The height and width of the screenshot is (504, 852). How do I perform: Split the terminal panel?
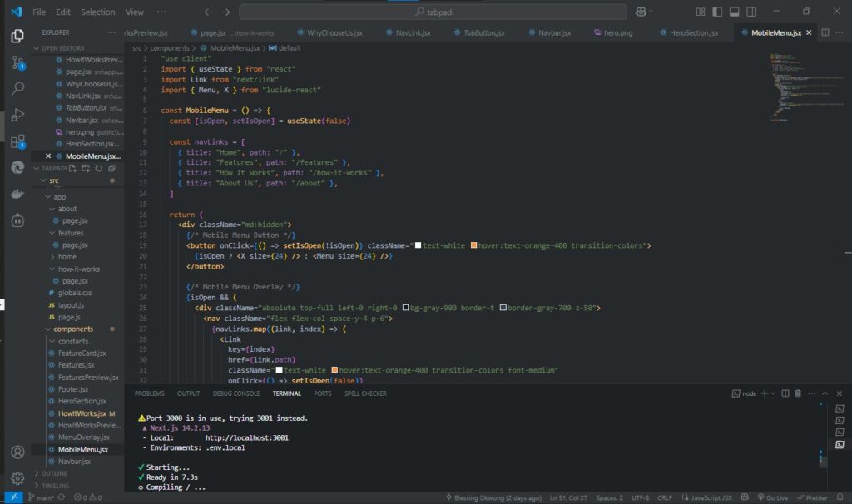point(785,393)
